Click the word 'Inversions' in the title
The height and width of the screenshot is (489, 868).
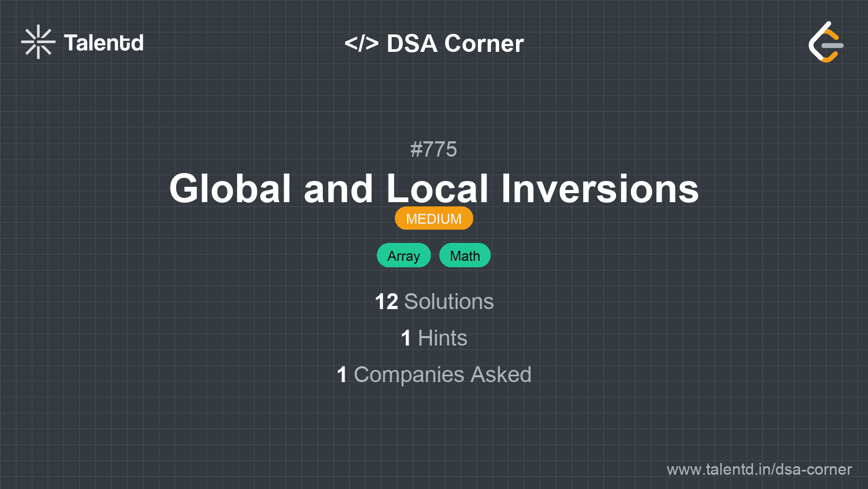tap(600, 189)
